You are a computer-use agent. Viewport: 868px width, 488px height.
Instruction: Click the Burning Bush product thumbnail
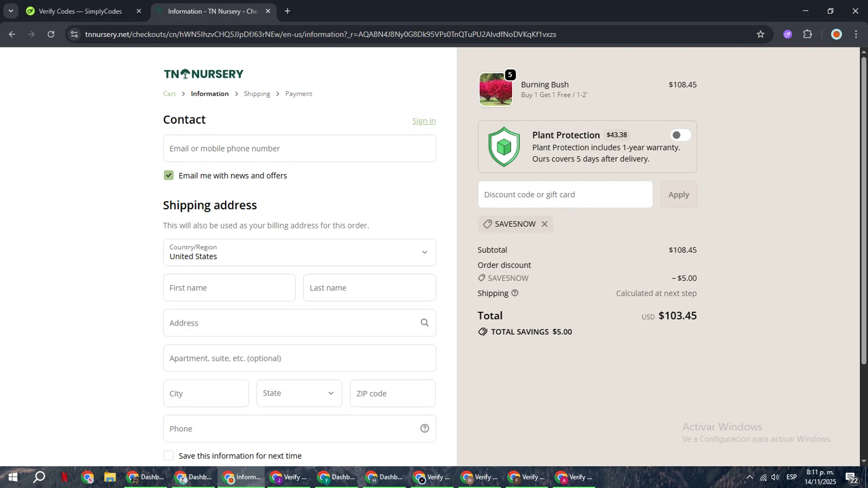(x=495, y=90)
